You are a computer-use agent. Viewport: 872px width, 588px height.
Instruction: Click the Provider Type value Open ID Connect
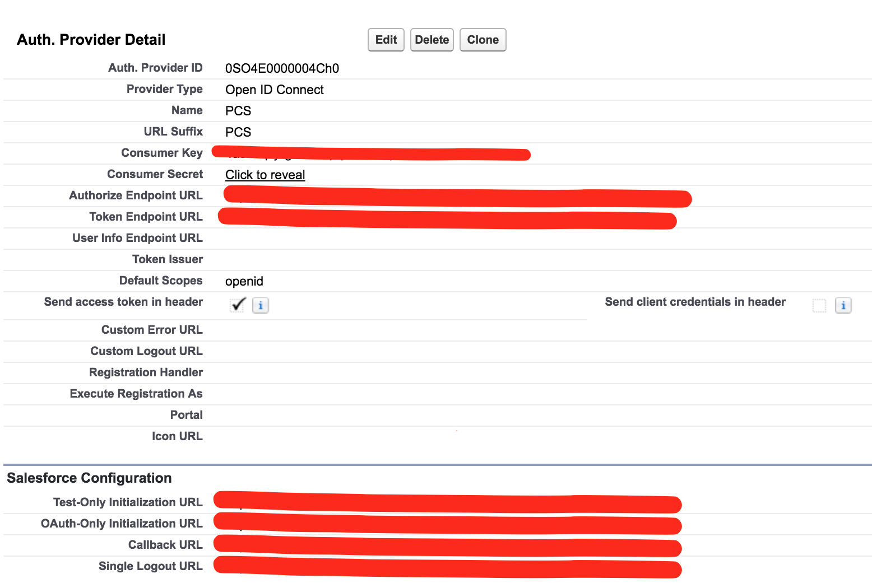pos(274,90)
